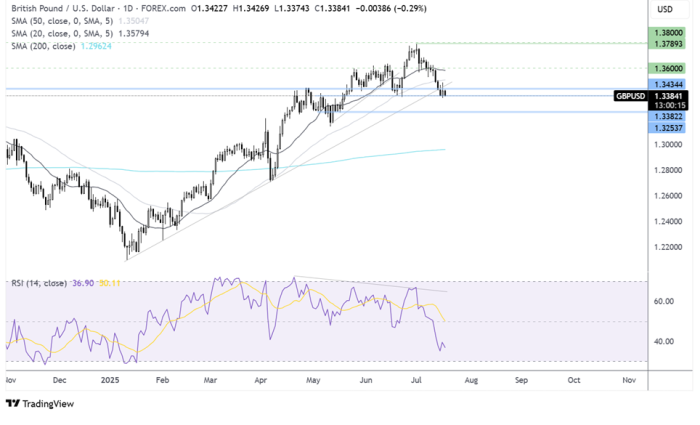Click Jul on the time axis

point(416,380)
